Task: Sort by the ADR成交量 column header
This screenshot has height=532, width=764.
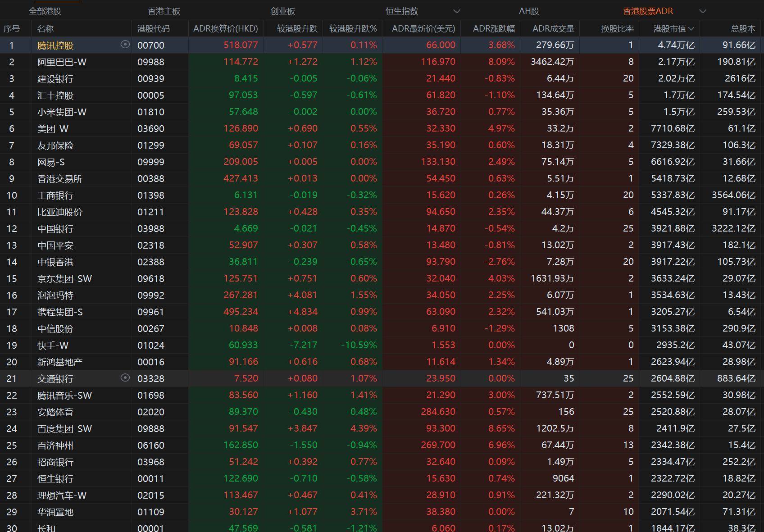Action: click(x=553, y=29)
